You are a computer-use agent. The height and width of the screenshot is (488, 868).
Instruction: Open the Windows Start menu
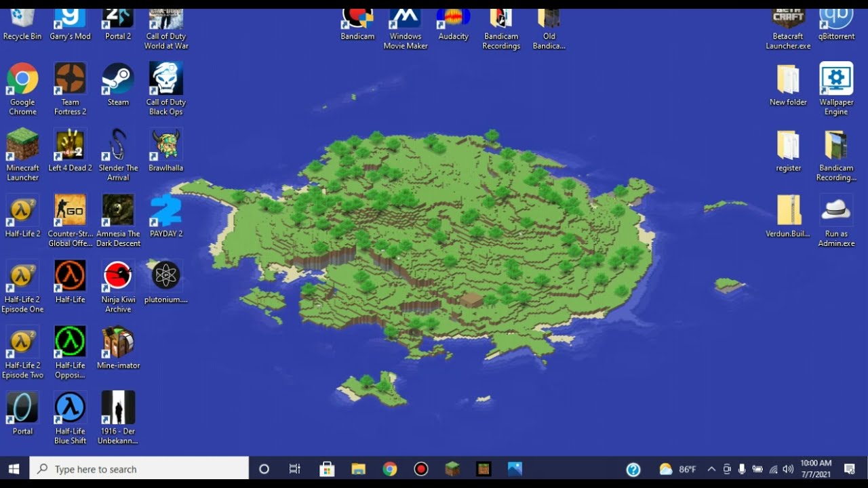[x=14, y=469]
